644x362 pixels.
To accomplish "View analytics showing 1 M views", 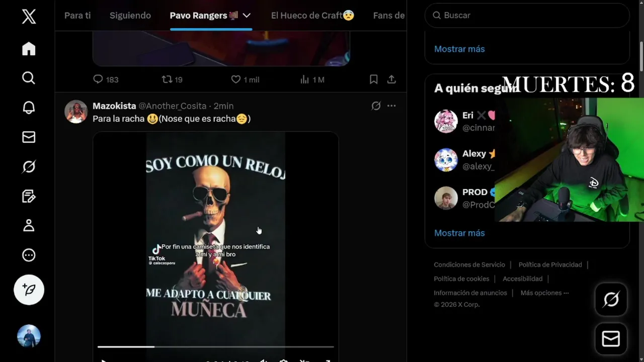I will [312, 79].
